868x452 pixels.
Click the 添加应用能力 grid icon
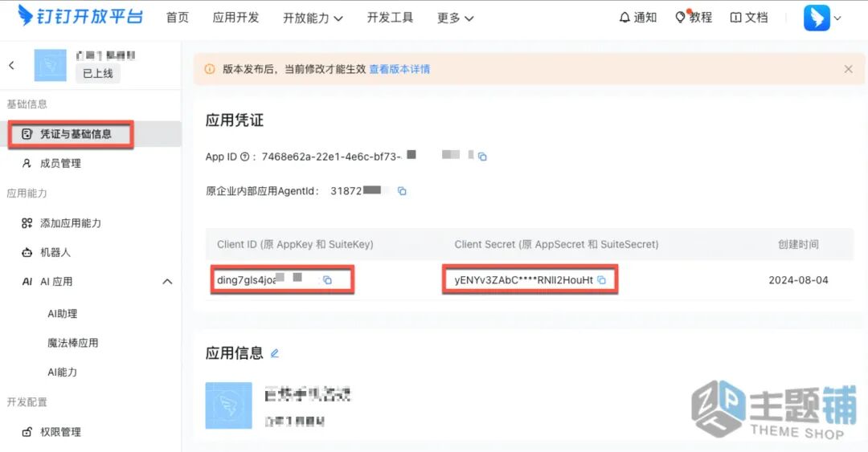click(27, 223)
